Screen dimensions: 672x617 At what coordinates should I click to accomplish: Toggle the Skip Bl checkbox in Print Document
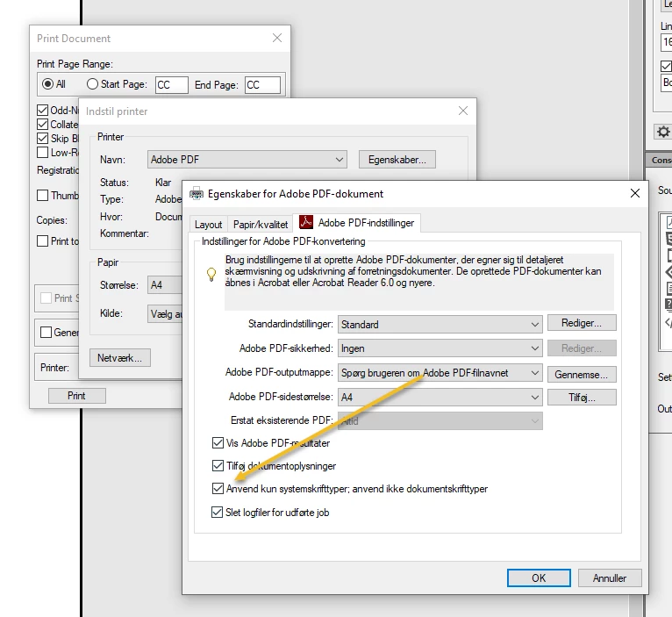42,138
